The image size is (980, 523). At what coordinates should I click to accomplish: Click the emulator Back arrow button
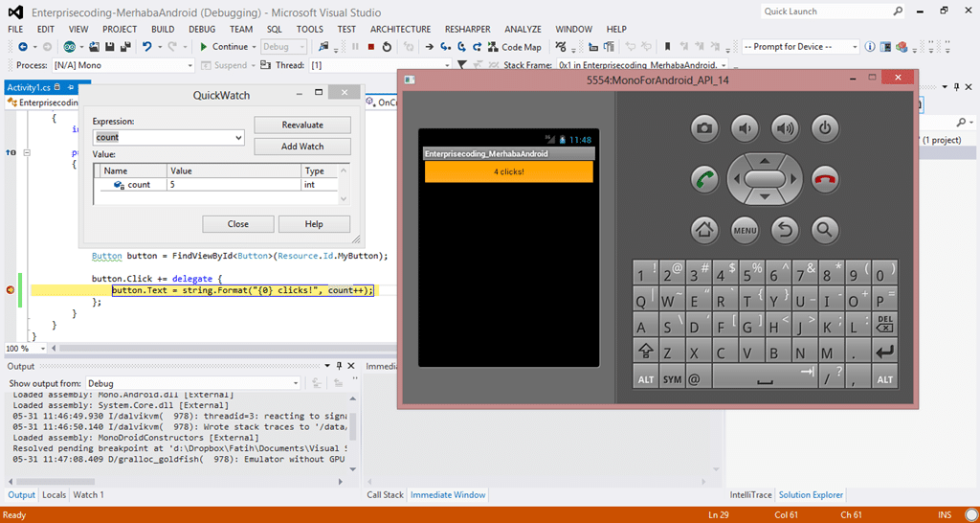tap(785, 230)
